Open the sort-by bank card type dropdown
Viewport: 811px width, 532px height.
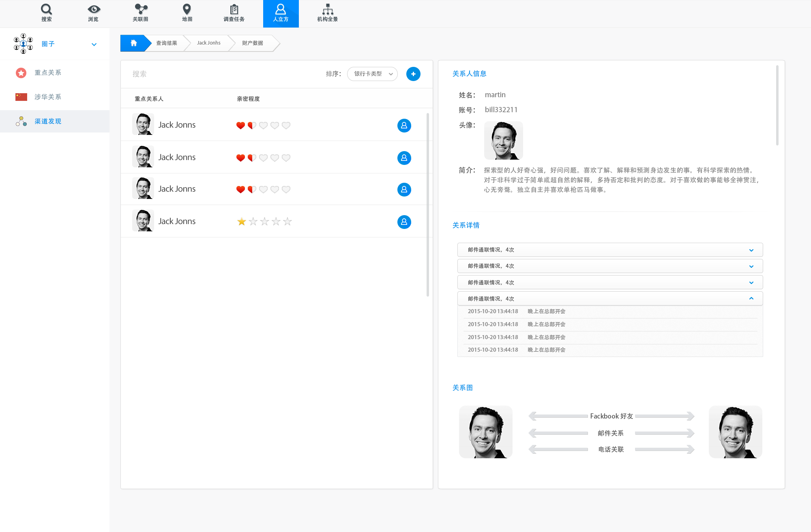pyautogui.click(x=372, y=74)
